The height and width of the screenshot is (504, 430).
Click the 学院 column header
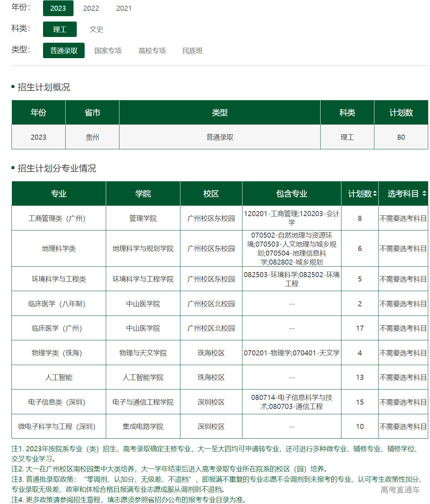(143, 194)
